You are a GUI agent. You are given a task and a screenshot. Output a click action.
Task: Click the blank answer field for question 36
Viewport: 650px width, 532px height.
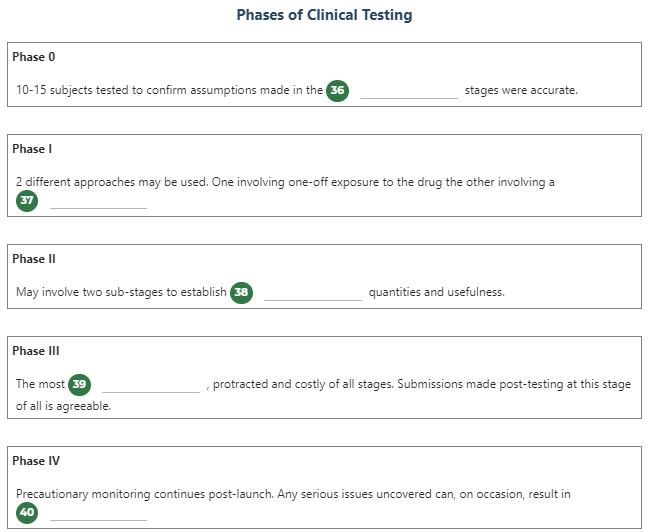(408, 91)
